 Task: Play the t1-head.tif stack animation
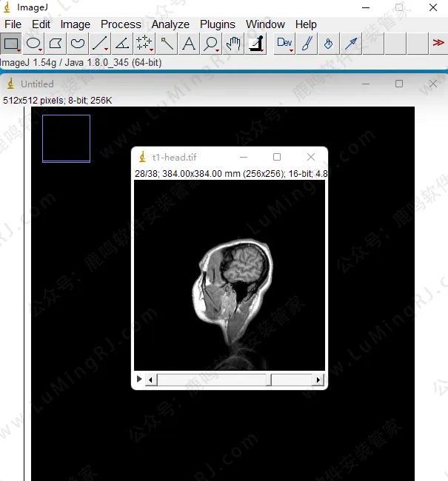[138, 380]
